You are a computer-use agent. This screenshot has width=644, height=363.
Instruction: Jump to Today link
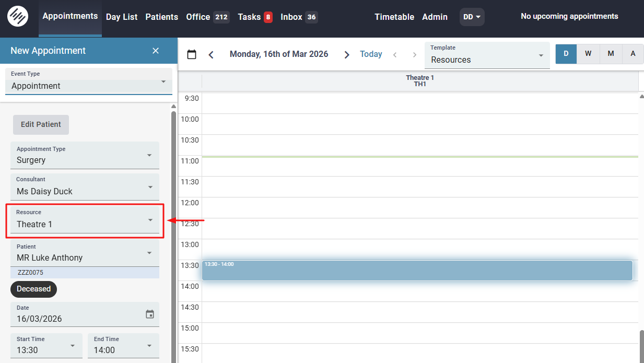(371, 54)
